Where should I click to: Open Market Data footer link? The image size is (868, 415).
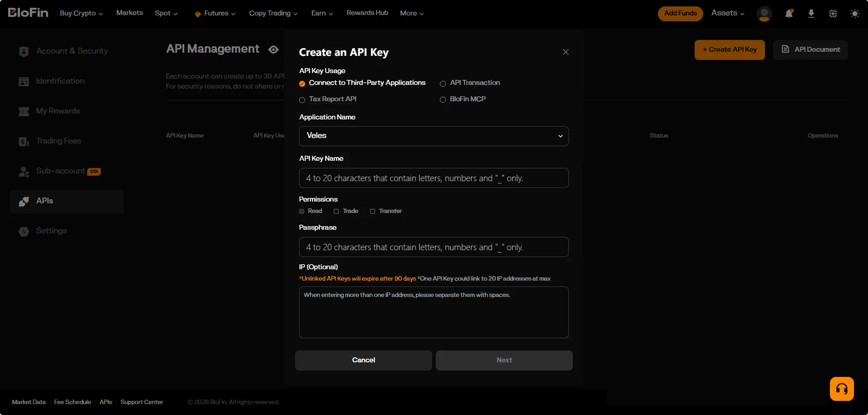pyautogui.click(x=29, y=402)
